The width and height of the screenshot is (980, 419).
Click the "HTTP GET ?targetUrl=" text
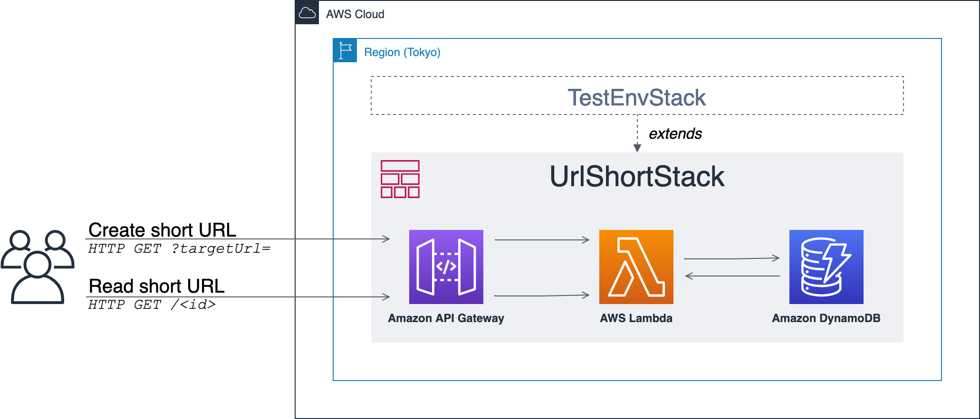(x=179, y=248)
